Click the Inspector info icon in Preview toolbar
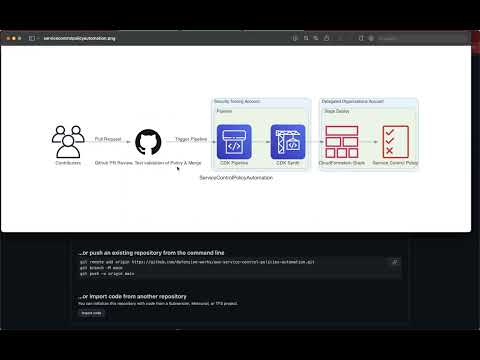 tap(295, 38)
